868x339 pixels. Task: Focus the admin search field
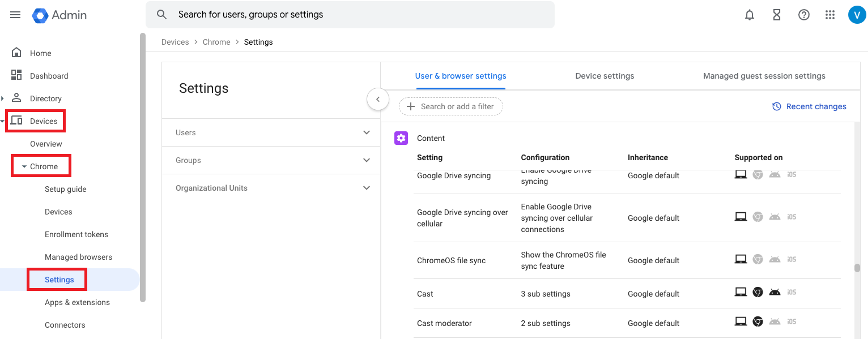pyautogui.click(x=350, y=15)
